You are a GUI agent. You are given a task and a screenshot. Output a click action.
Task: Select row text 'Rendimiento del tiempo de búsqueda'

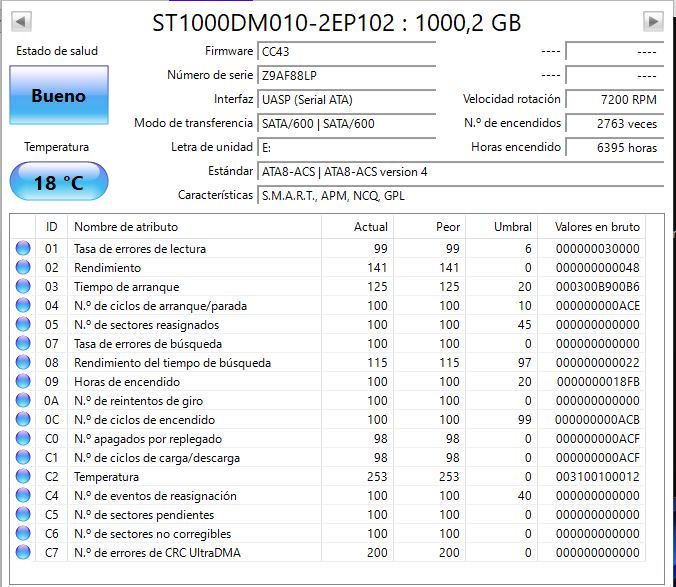point(172,363)
